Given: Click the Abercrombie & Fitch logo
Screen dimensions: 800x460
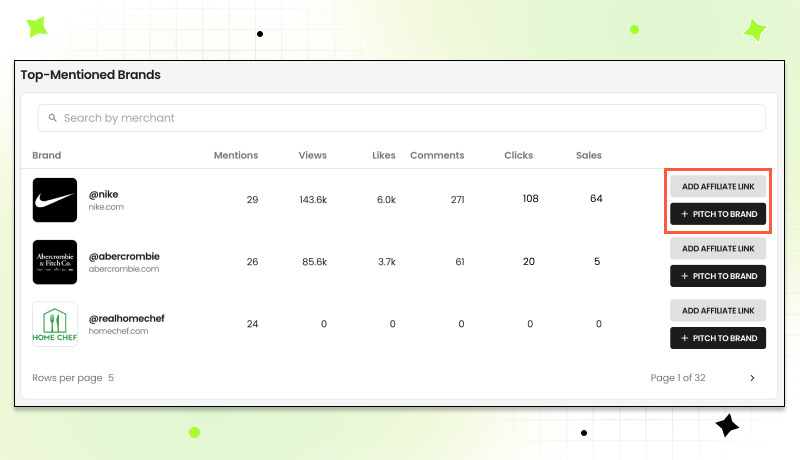Looking at the screenshot, I should pos(55,262).
